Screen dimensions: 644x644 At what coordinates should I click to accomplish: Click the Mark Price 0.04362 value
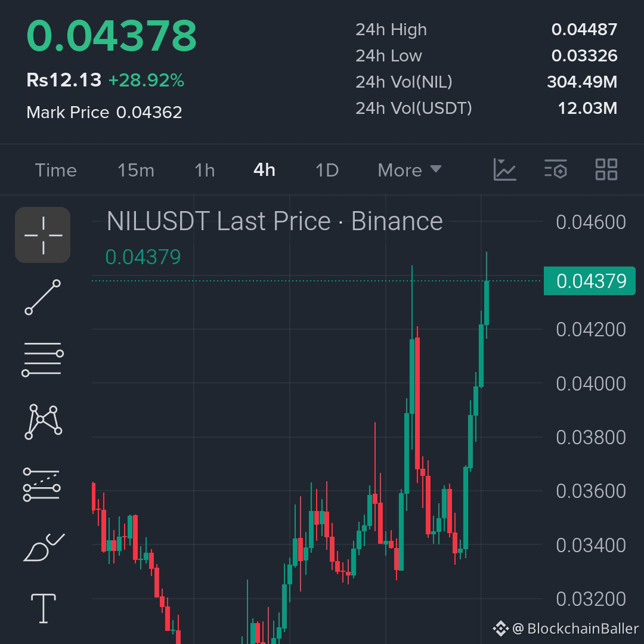pyautogui.click(x=148, y=113)
